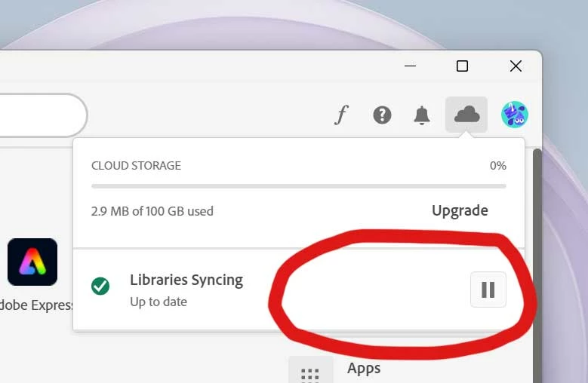This screenshot has height=383, width=588.
Task: Close the Creative Cloud window
Action: (516, 66)
